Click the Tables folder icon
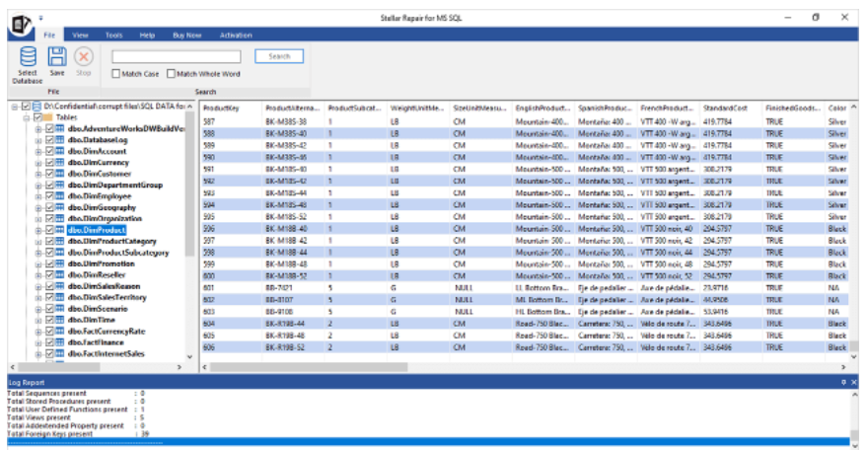Viewport: 868px width, 450px height. pos(48,117)
